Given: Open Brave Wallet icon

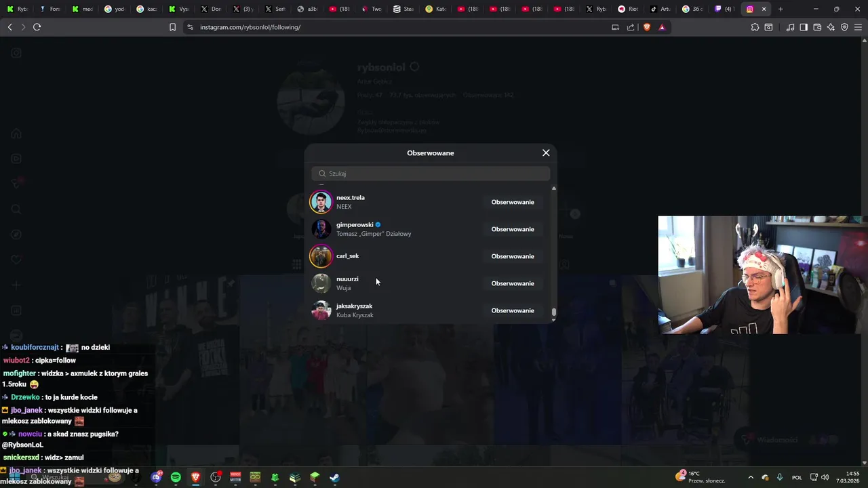Looking at the screenshot, I should (817, 27).
